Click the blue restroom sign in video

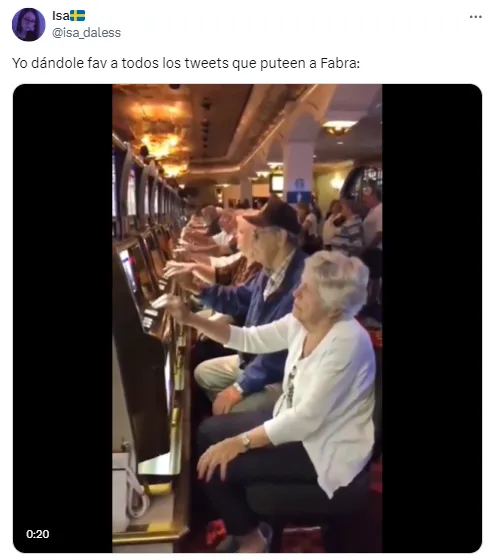tap(298, 191)
